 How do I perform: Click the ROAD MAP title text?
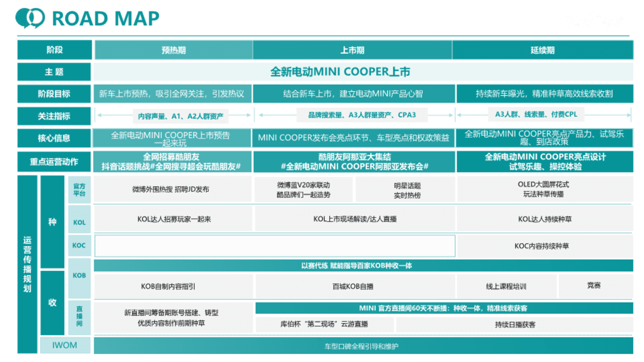point(106,18)
